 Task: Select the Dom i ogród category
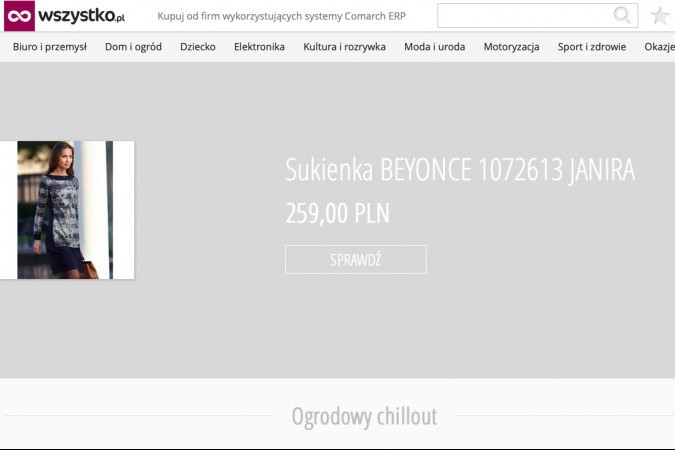click(133, 47)
